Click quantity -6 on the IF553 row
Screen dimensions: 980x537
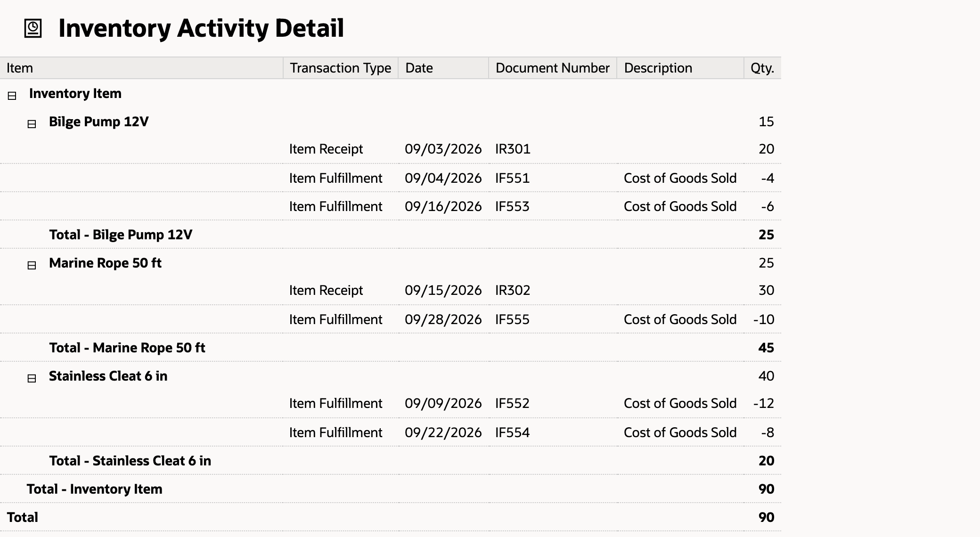[768, 206]
